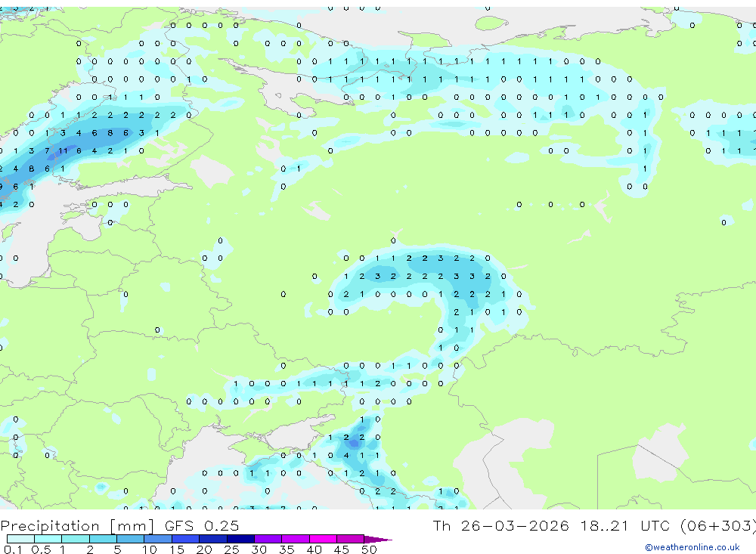This screenshot has height=554, width=756.
Task: Click the 40–45 mm legend swatch
Action: [x=323, y=539]
